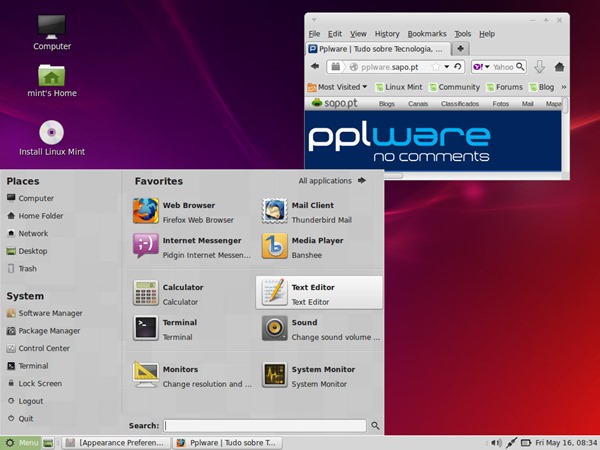Image resolution: width=600 pixels, height=450 pixels.
Task: Click Firefox back arrow button
Action: point(315,67)
